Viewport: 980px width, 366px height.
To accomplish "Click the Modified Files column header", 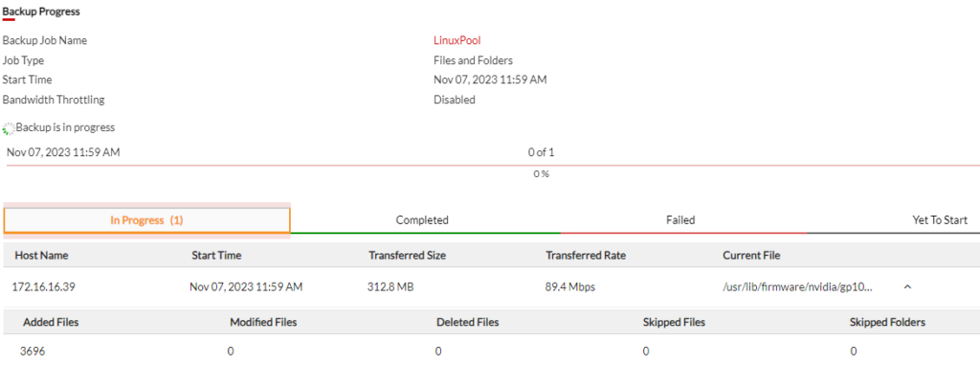I will click(263, 322).
